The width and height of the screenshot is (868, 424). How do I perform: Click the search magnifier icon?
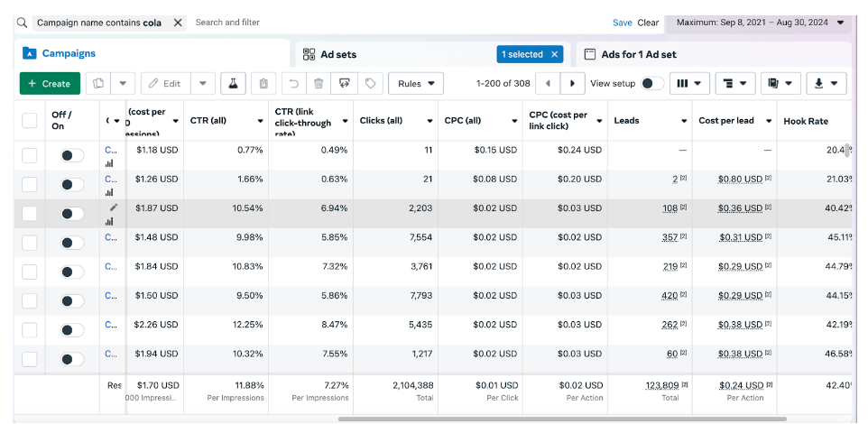point(22,23)
